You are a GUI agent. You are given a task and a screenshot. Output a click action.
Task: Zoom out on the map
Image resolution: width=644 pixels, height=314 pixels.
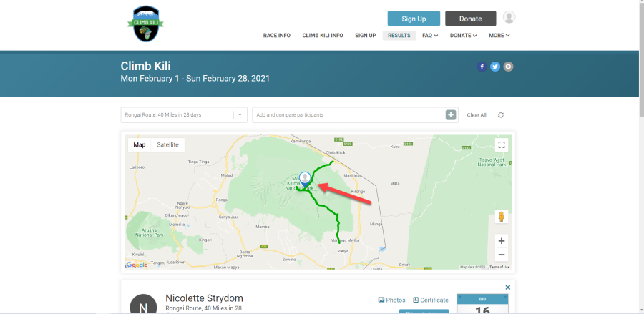[501, 255]
